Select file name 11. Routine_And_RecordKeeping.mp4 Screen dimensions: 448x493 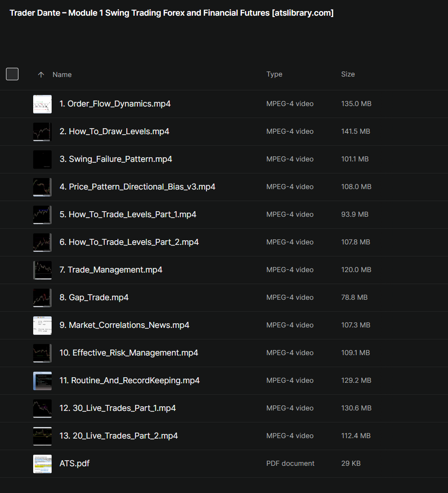(130, 380)
